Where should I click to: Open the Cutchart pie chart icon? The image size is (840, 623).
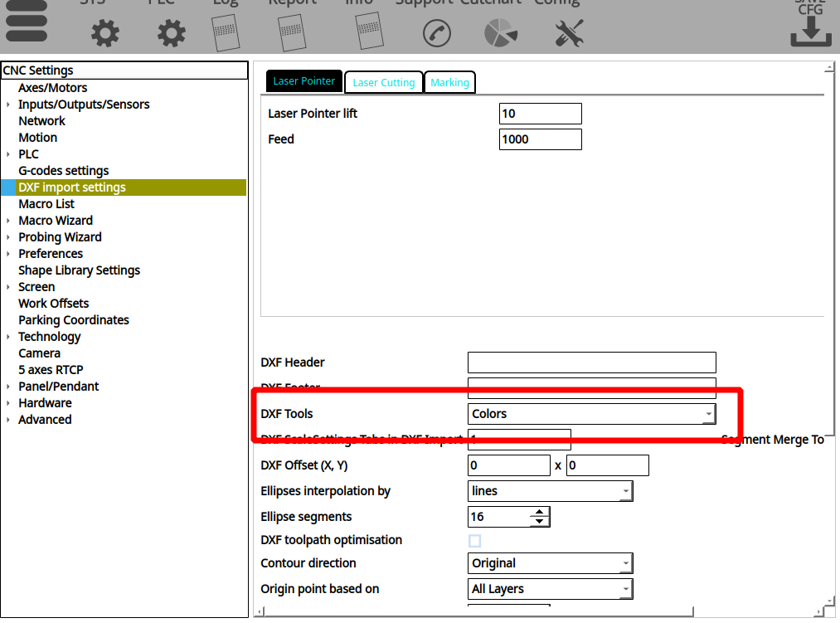coord(501,33)
